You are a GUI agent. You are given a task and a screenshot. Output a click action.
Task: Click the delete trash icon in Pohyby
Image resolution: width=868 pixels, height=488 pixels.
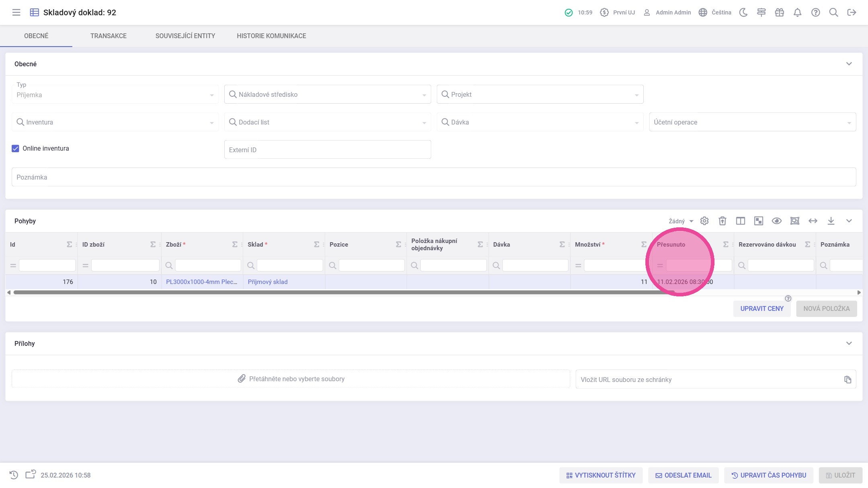[722, 221]
